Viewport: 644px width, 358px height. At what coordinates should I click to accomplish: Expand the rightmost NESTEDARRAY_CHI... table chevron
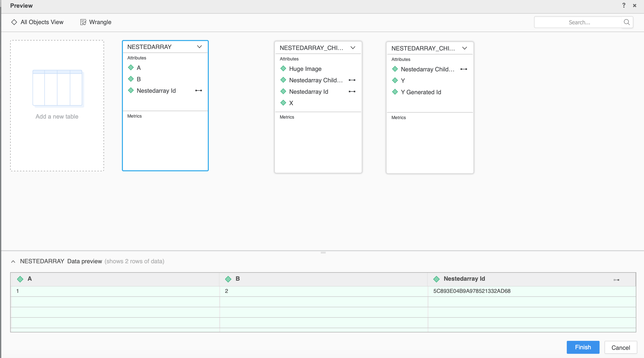click(465, 48)
